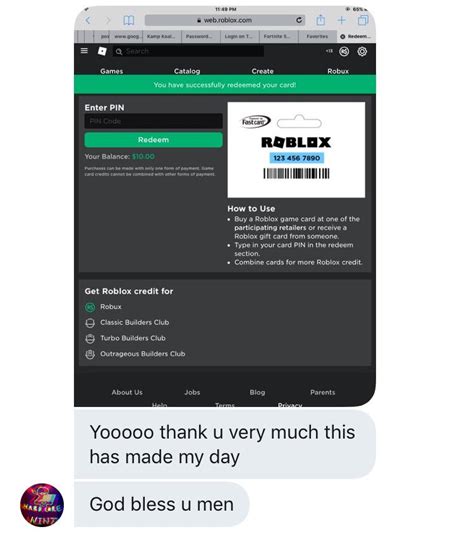Click the Roblox logo home icon

pos(102,51)
